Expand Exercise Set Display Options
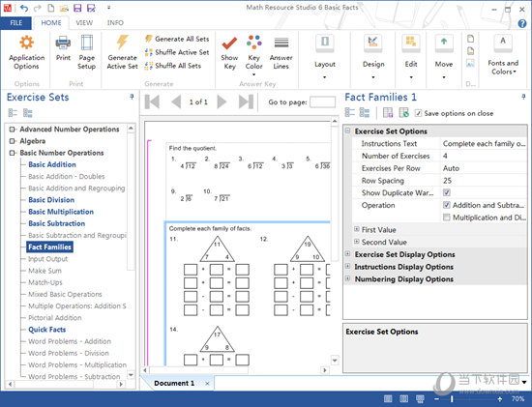 pyautogui.click(x=347, y=253)
